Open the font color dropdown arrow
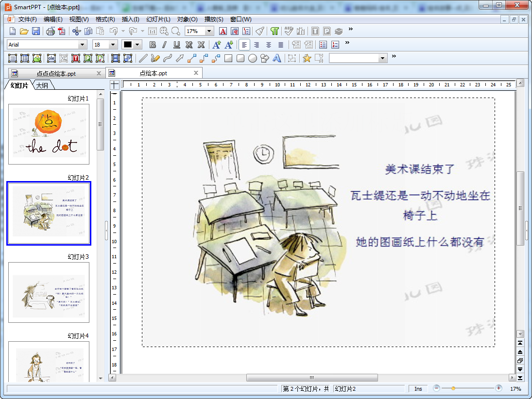Viewport: 532px width, 399px height. 137,45
